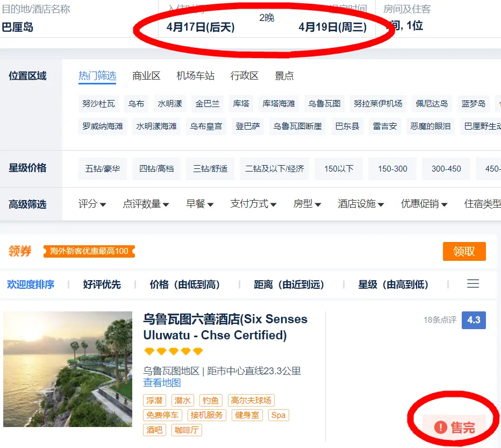This screenshot has width=501, height=448.
Task: Click the list view menu icon
Action: 473,284
